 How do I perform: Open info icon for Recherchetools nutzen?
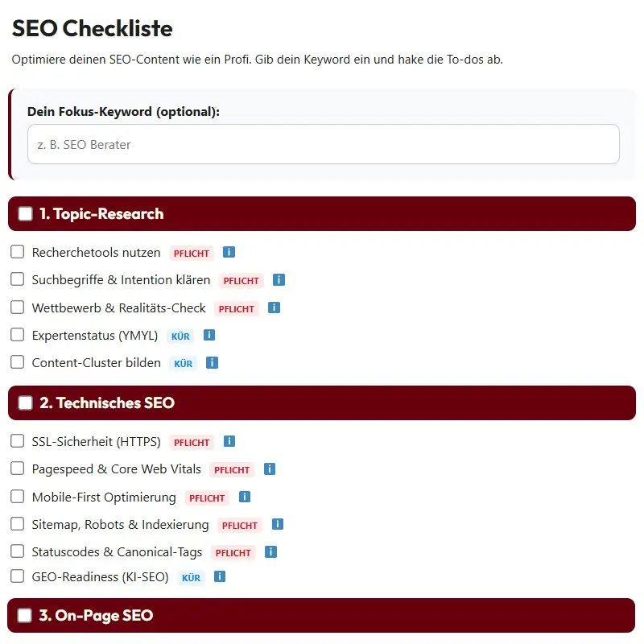pos(229,252)
